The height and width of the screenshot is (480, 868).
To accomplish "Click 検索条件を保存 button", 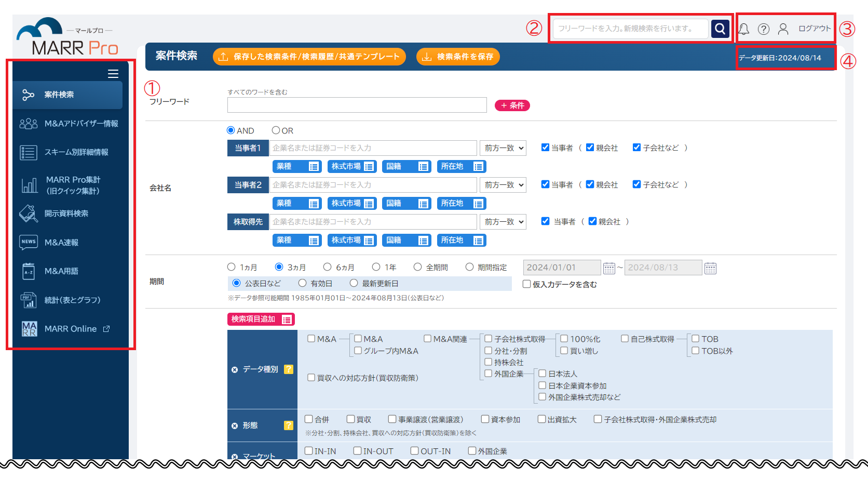I will (x=458, y=57).
